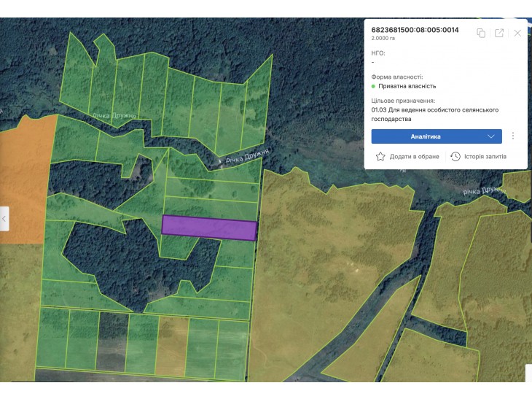Click the history clock icon
The height and width of the screenshot is (399, 532).
pos(455,157)
